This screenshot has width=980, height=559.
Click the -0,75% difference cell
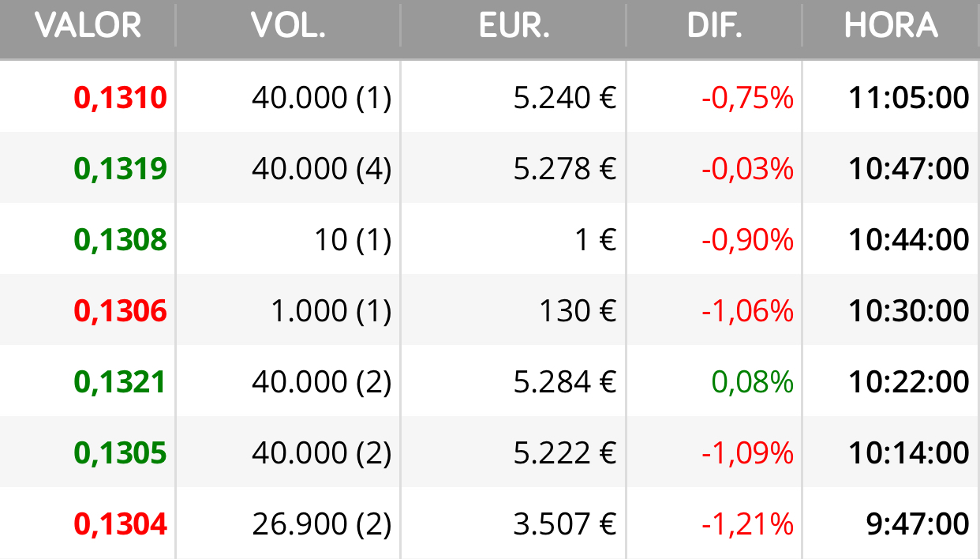click(747, 98)
